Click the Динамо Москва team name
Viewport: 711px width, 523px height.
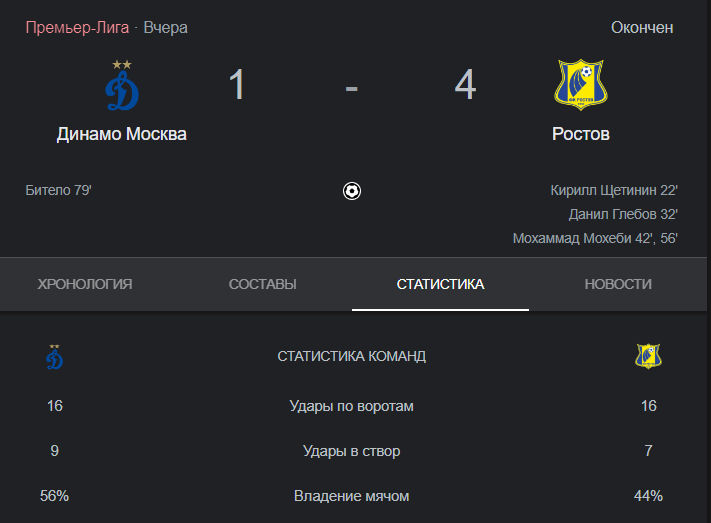click(122, 134)
